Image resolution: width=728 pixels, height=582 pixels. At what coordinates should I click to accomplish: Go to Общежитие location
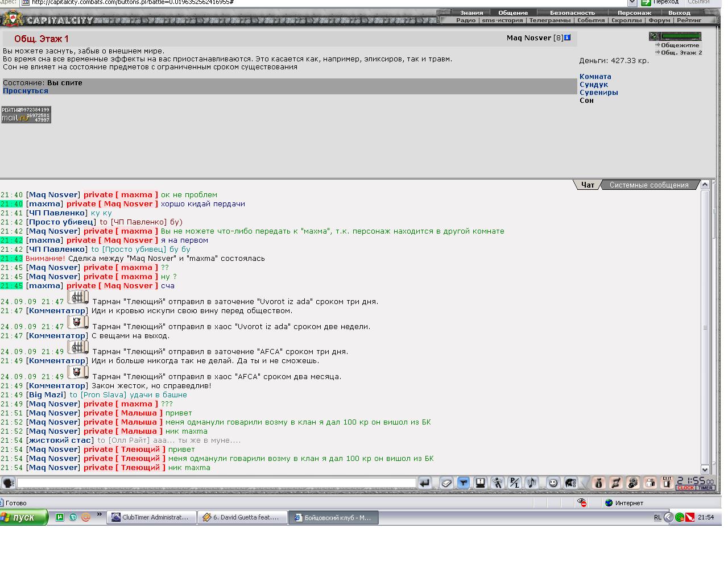pos(680,45)
